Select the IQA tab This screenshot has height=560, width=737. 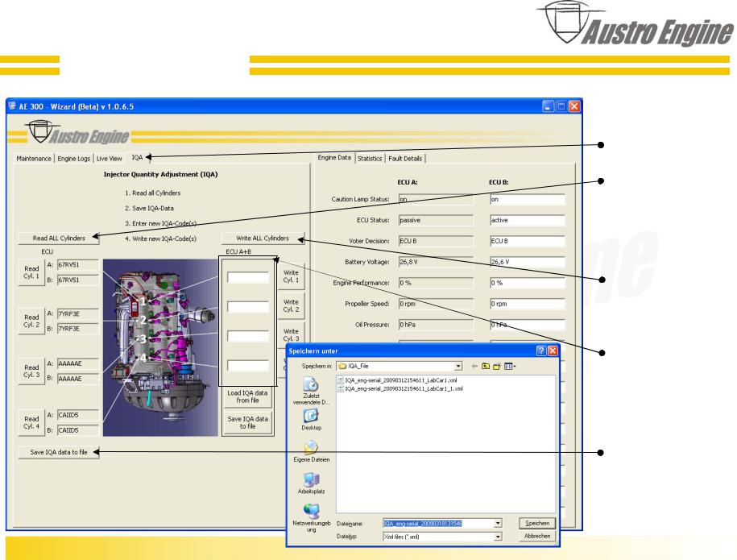pyautogui.click(x=137, y=157)
